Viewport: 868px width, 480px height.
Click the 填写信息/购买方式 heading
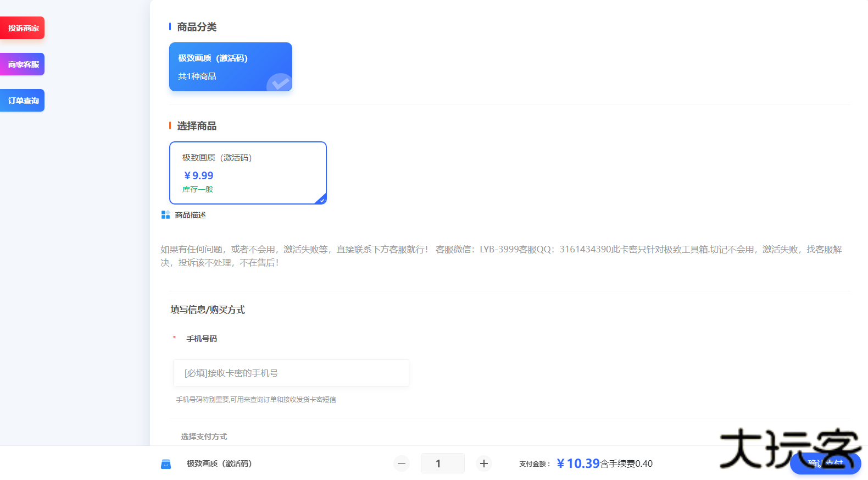[x=208, y=310]
